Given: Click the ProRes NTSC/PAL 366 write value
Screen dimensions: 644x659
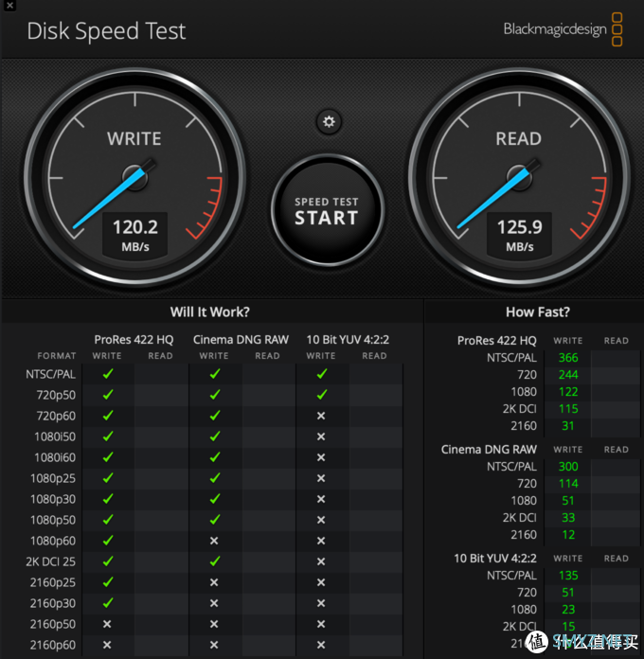Looking at the screenshot, I should coord(568,358).
